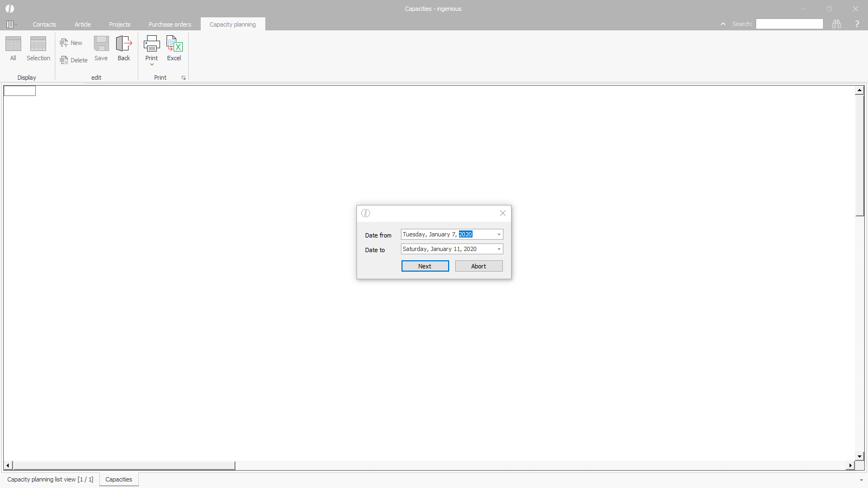868x488 pixels.
Task: Click the Save icon in ribbon
Action: (x=101, y=44)
